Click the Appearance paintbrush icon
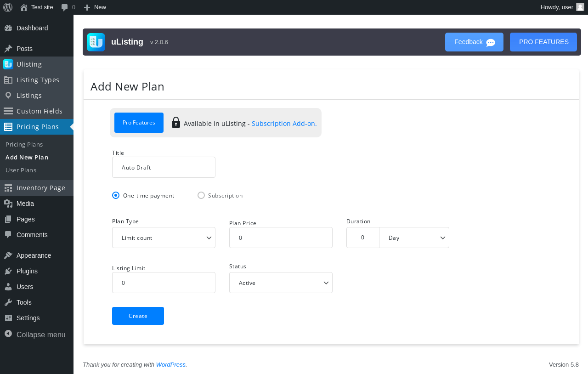The image size is (588, 374). [x=8, y=255]
